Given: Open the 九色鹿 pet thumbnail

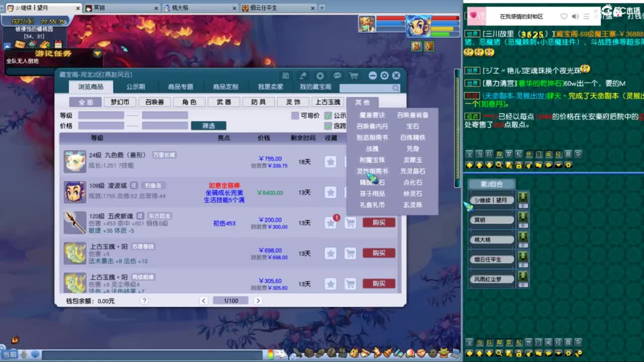Looking at the screenshot, I should pos(75,161).
